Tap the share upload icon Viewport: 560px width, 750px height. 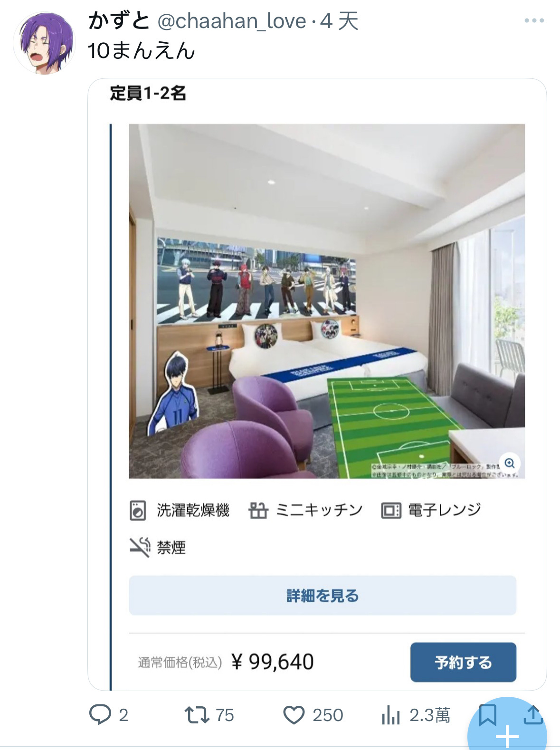pos(533,715)
